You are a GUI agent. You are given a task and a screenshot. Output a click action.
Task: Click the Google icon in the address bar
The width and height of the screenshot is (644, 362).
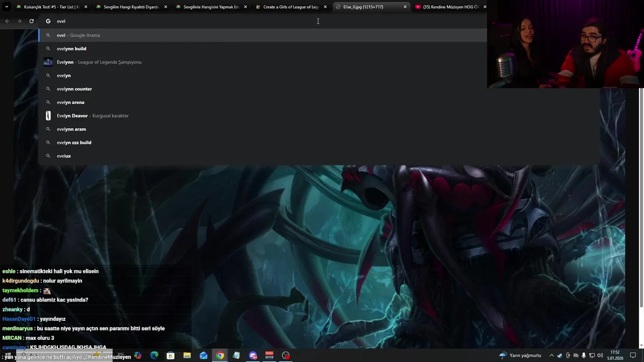pyautogui.click(x=48, y=21)
